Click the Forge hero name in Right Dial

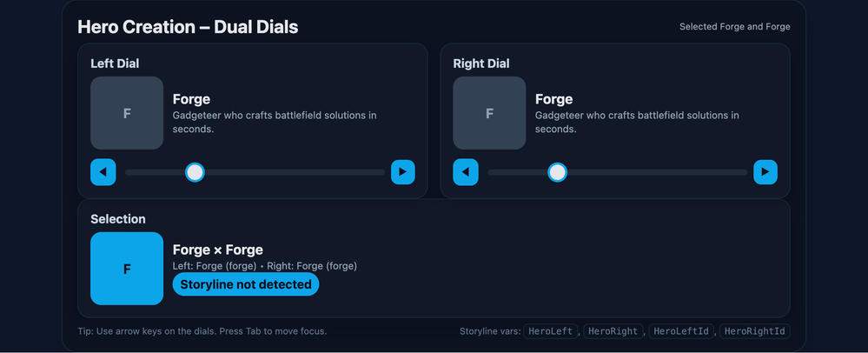pos(553,99)
